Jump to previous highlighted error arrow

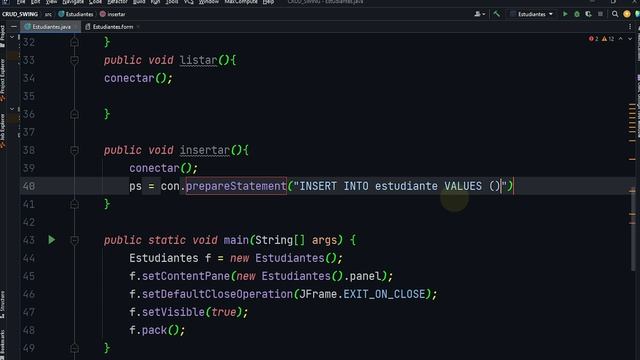click(x=620, y=39)
